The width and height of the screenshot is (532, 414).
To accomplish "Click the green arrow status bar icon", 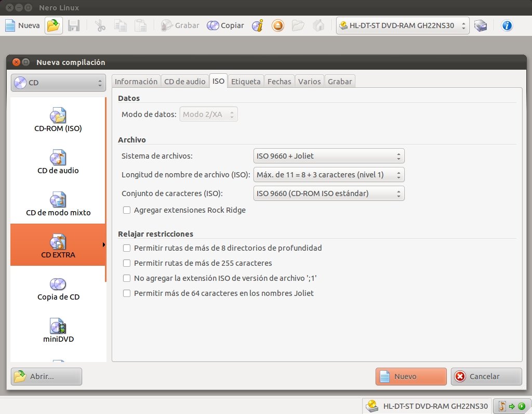I will point(512,406).
